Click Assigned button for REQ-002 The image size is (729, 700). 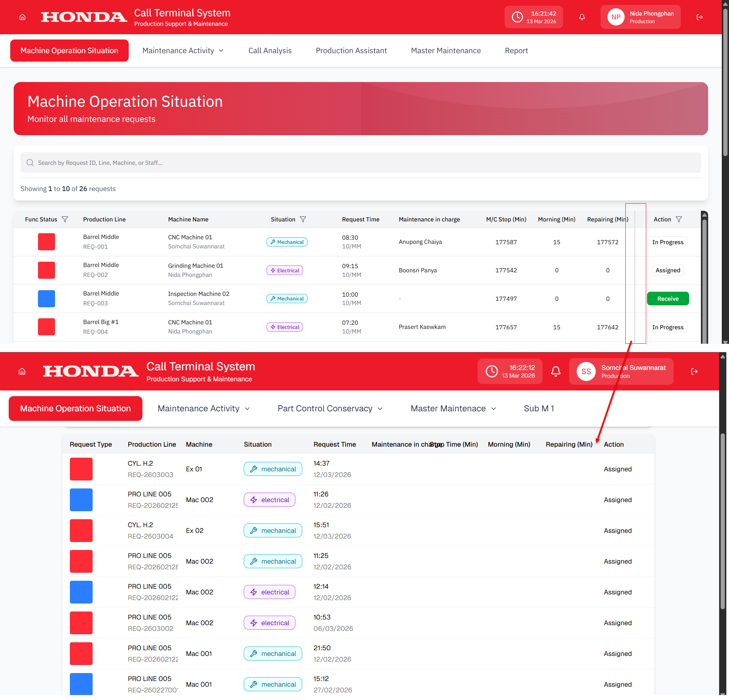pyautogui.click(x=667, y=270)
